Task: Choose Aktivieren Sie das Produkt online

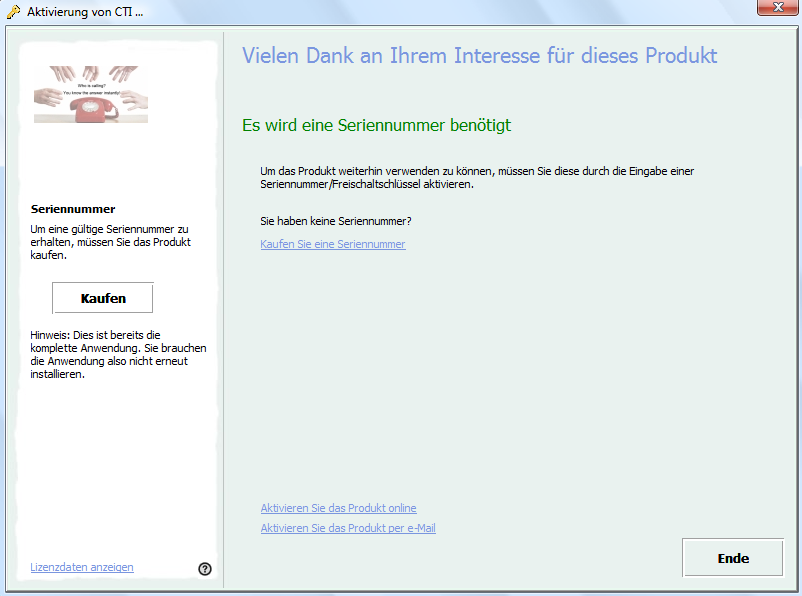Action: click(338, 508)
